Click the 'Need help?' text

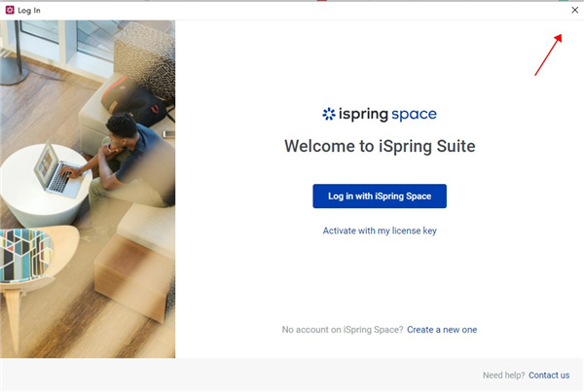[503, 375]
